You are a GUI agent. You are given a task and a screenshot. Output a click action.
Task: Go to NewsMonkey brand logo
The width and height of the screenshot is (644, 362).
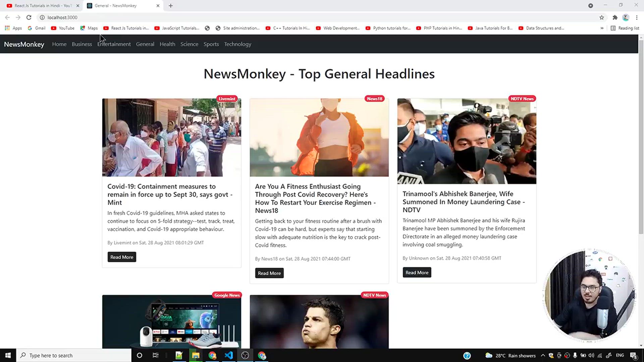click(24, 44)
